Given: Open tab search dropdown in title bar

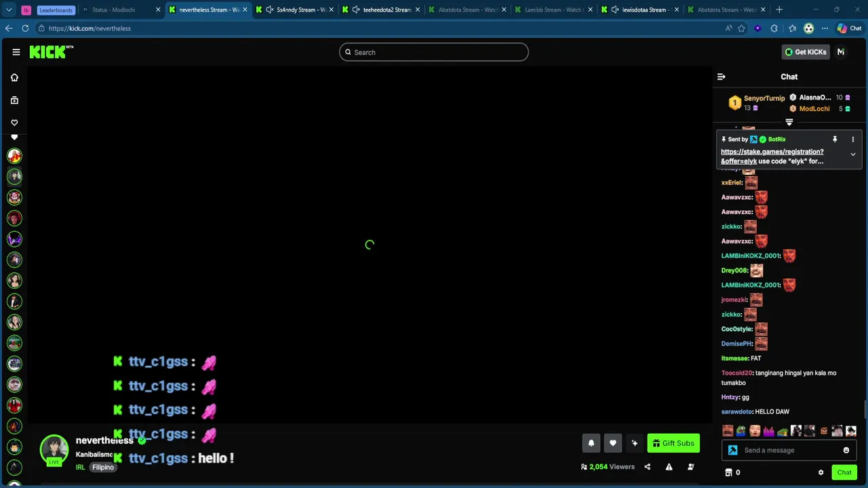Looking at the screenshot, I should coord(9,9).
